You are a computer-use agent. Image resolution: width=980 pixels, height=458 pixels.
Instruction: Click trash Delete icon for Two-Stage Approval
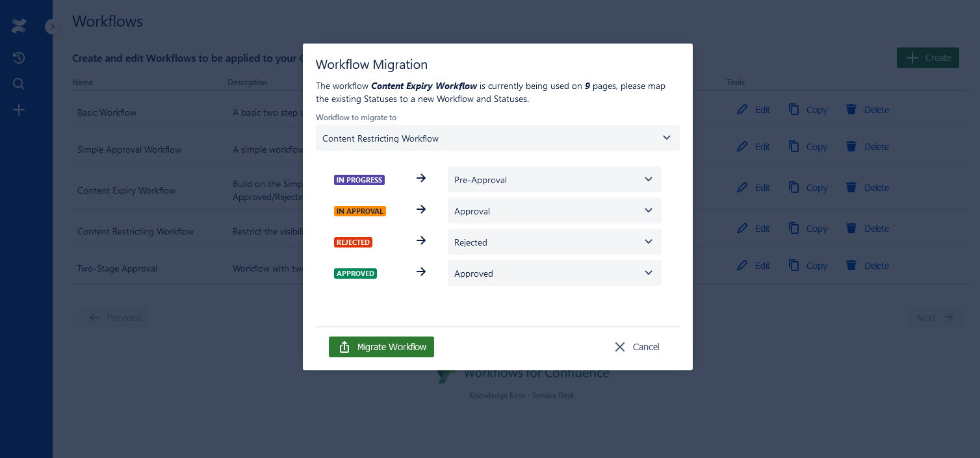pos(851,266)
